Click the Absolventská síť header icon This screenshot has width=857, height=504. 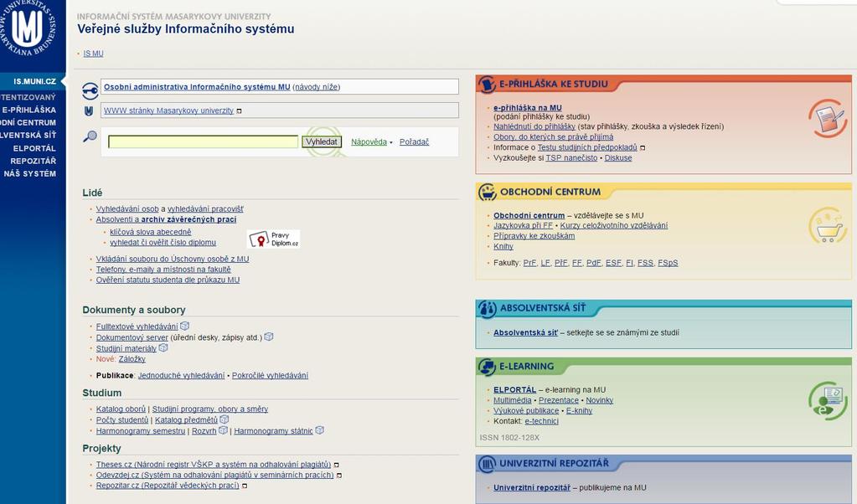pos(487,309)
